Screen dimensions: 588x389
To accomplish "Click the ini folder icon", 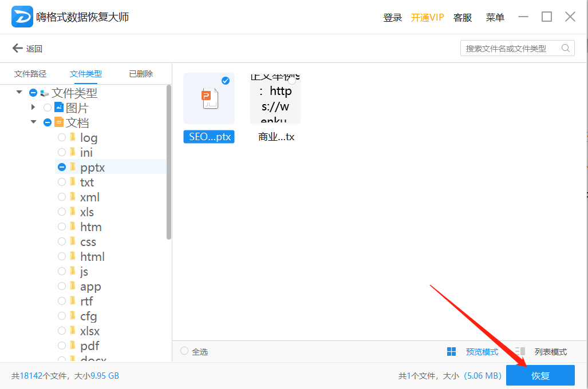I will (x=73, y=152).
